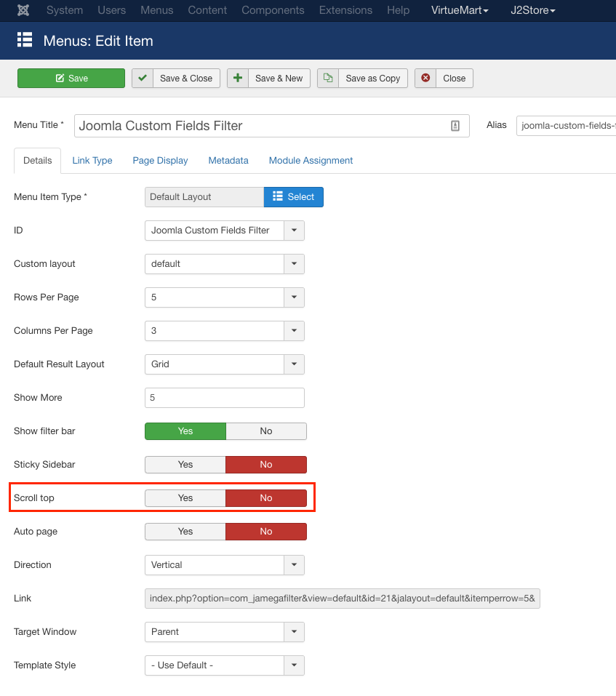Enable Sticky Sidebar with Yes
The image size is (616, 696).
pyautogui.click(x=185, y=465)
